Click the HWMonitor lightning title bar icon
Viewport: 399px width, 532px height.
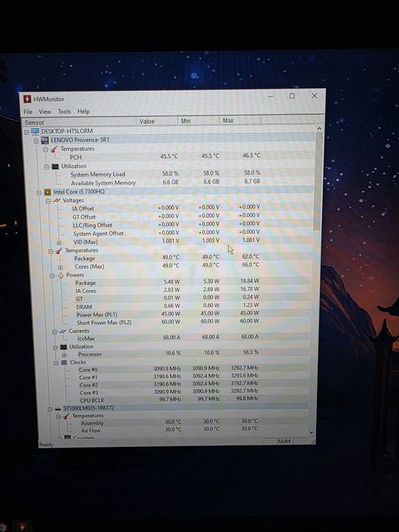27,99
